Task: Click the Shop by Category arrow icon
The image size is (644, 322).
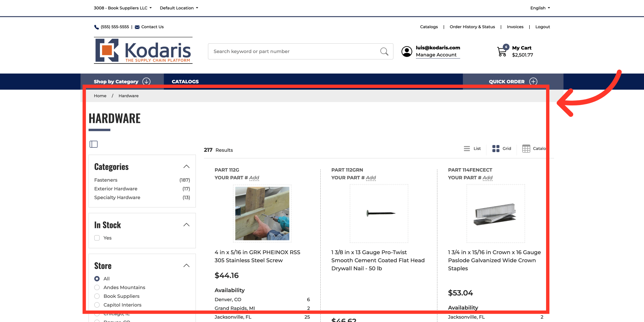Action: tap(146, 82)
